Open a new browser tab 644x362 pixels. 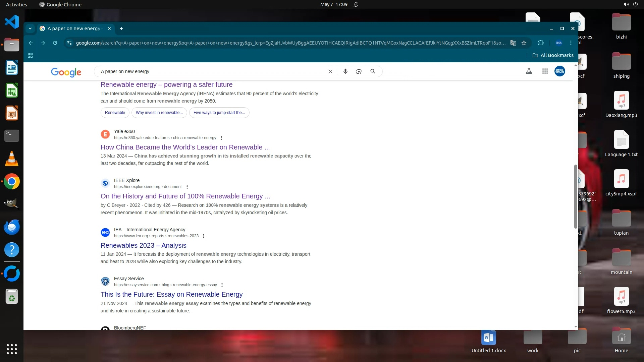pyautogui.click(x=121, y=28)
